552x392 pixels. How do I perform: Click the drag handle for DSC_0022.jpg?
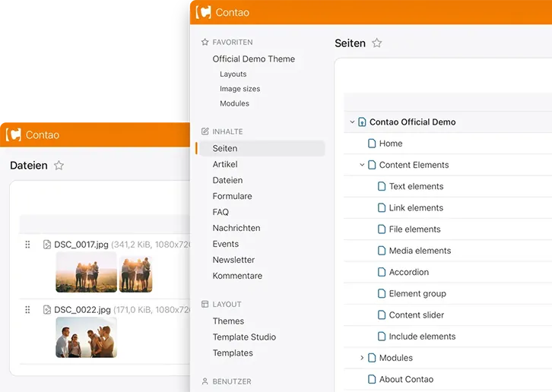(x=27, y=310)
